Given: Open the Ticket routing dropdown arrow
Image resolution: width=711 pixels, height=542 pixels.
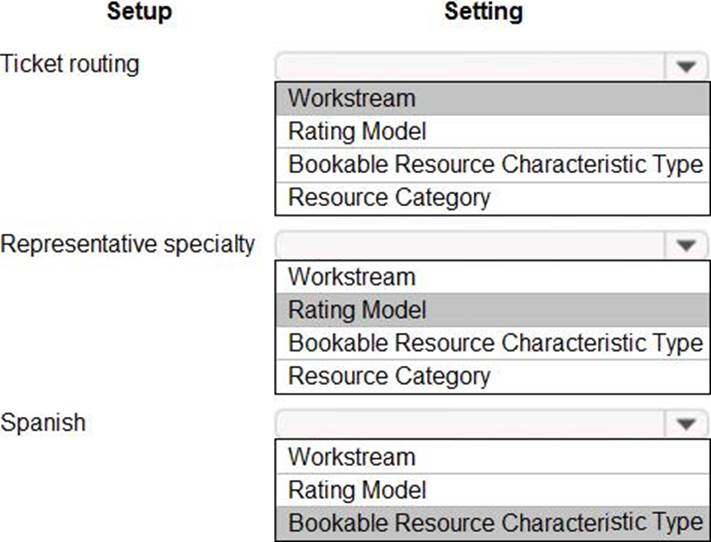Looking at the screenshot, I should tap(685, 67).
